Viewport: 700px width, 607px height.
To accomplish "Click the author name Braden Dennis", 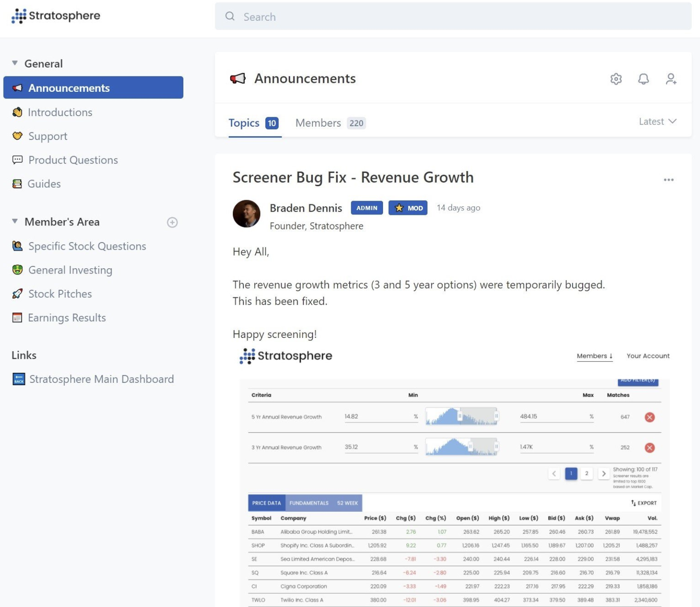I will 306,208.
